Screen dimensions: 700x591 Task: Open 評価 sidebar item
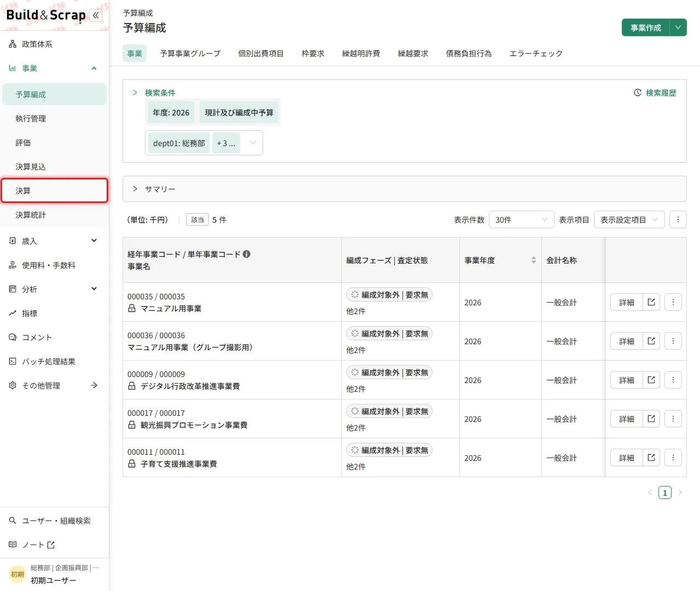(x=54, y=142)
